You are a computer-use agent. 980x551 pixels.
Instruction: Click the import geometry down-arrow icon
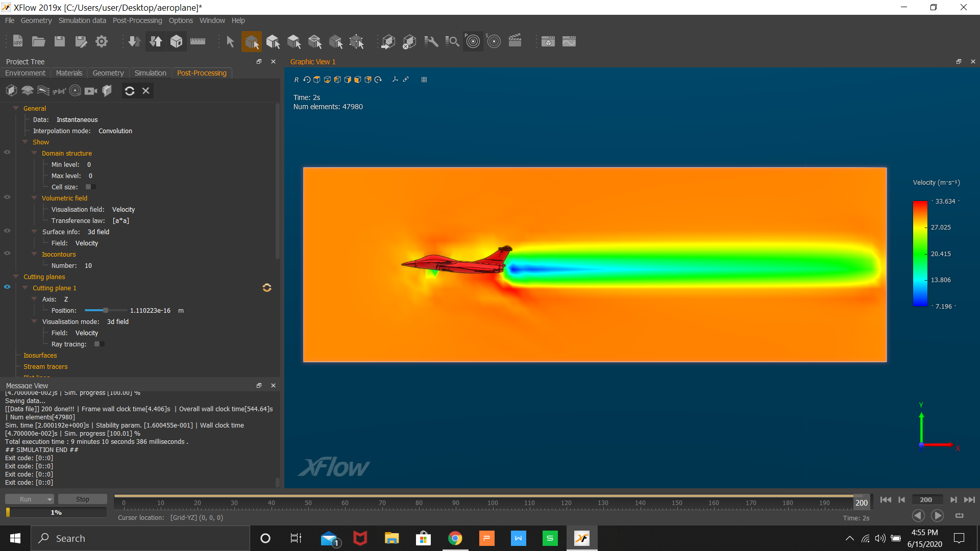(x=134, y=41)
